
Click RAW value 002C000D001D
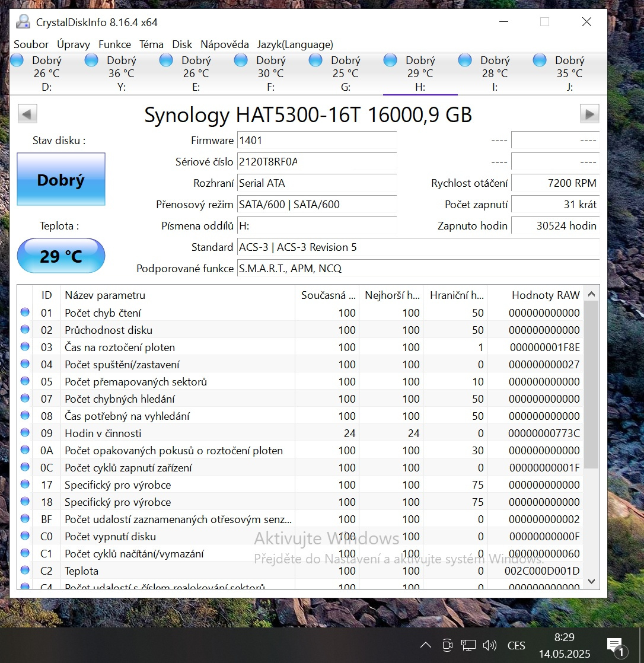pyautogui.click(x=541, y=571)
